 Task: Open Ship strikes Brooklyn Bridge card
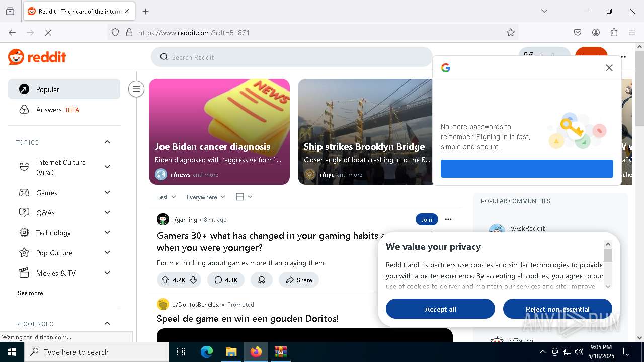pyautogui.click(x=365, y=132)
